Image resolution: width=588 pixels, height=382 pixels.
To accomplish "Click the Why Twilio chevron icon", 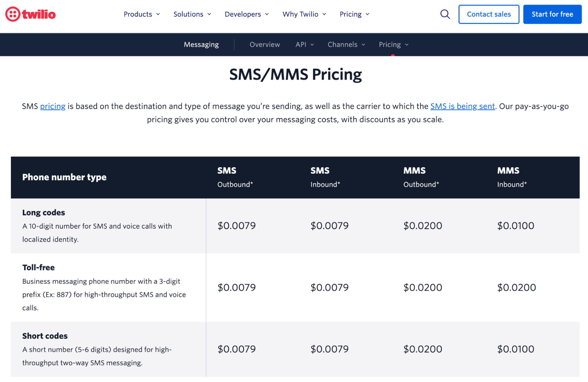I will coord(324,14).
